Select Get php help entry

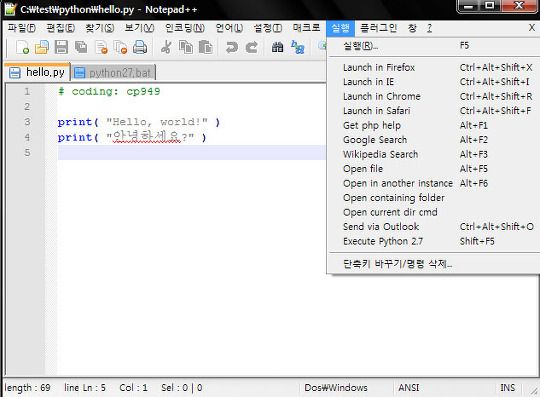[434, 125]
